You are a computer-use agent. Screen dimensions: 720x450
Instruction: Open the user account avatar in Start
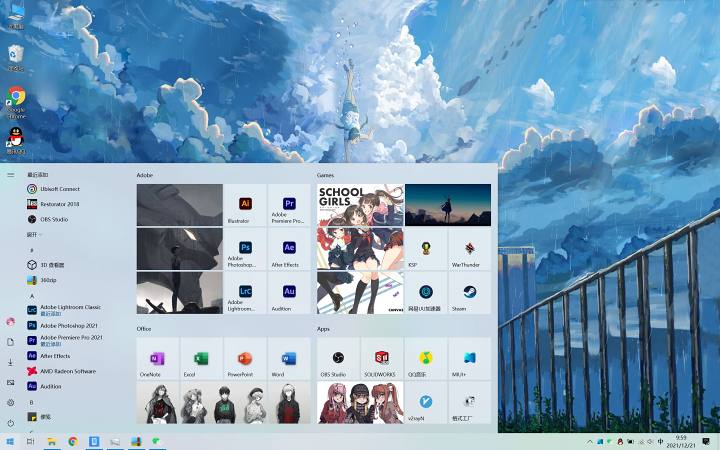(11, 321)
